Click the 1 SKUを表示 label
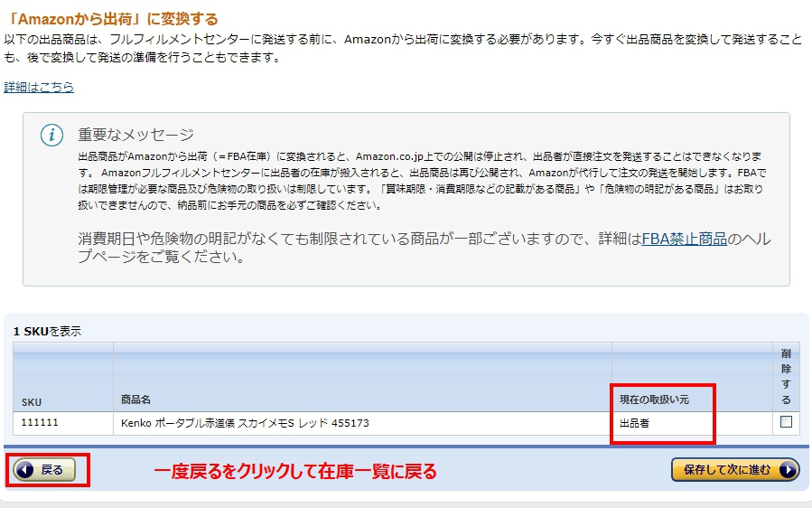This screenshot has width=812, height=508. coord(47,332)
